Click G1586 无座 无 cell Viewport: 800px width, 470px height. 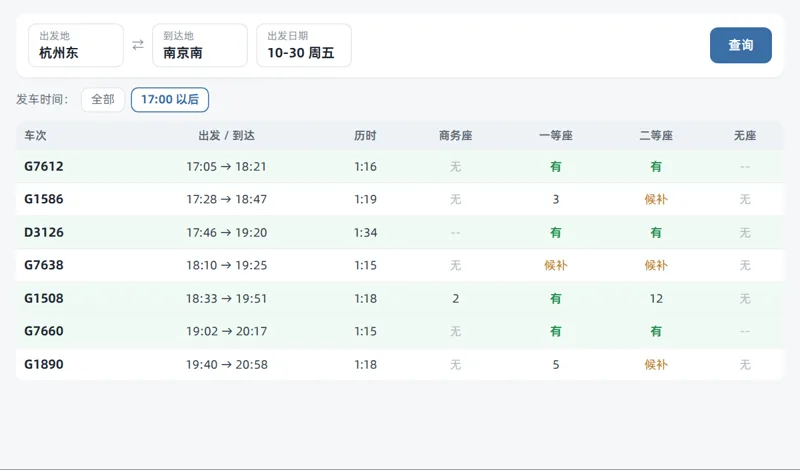click(745, 199)
